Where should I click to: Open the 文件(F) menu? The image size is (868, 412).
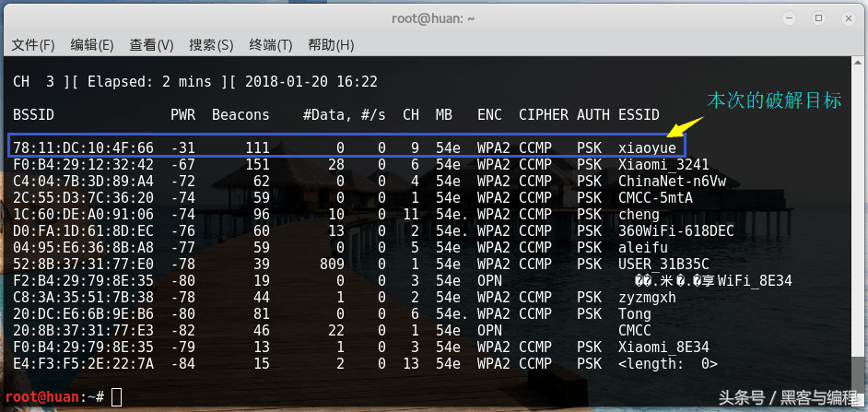[x=33, y=44]
